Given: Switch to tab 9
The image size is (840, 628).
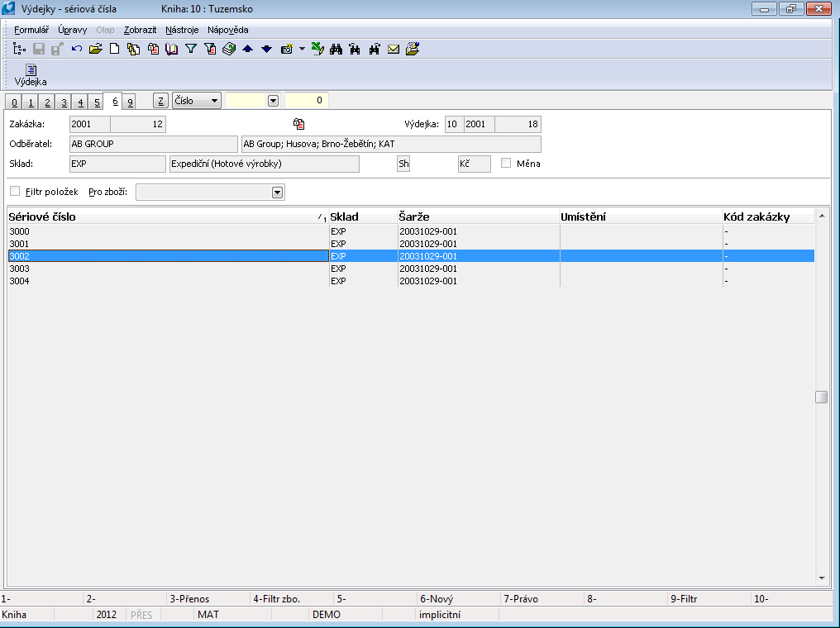Looking at the screenshot, I should [130, 102].
